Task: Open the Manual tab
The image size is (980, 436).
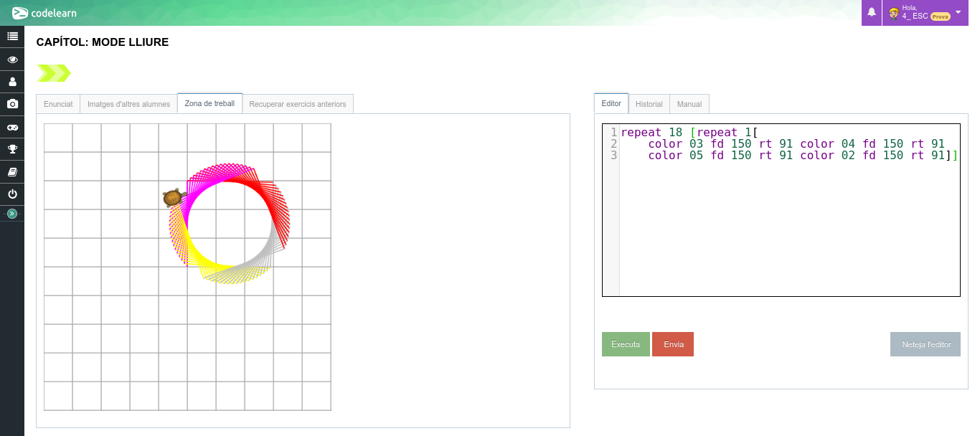Action: [689, 104]
